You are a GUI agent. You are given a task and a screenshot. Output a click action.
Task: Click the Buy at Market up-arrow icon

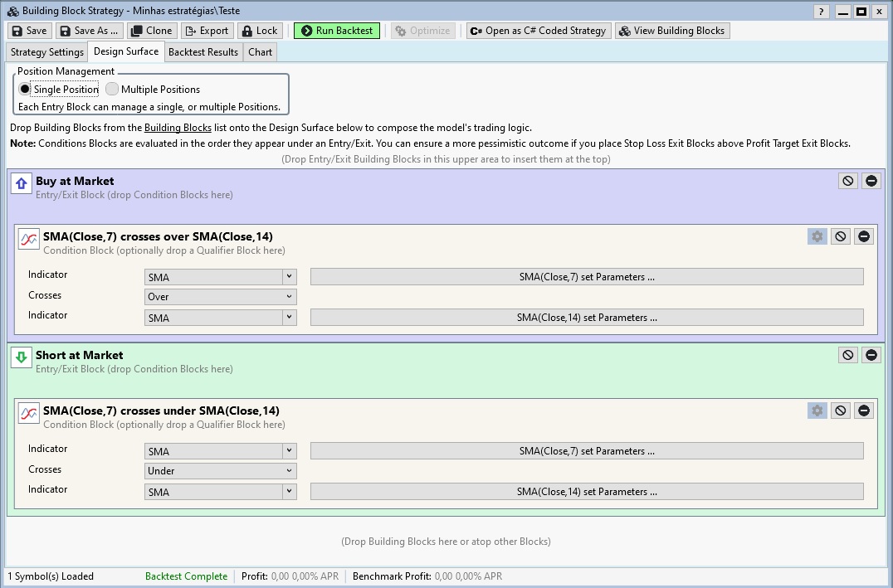tap(22, 183)
